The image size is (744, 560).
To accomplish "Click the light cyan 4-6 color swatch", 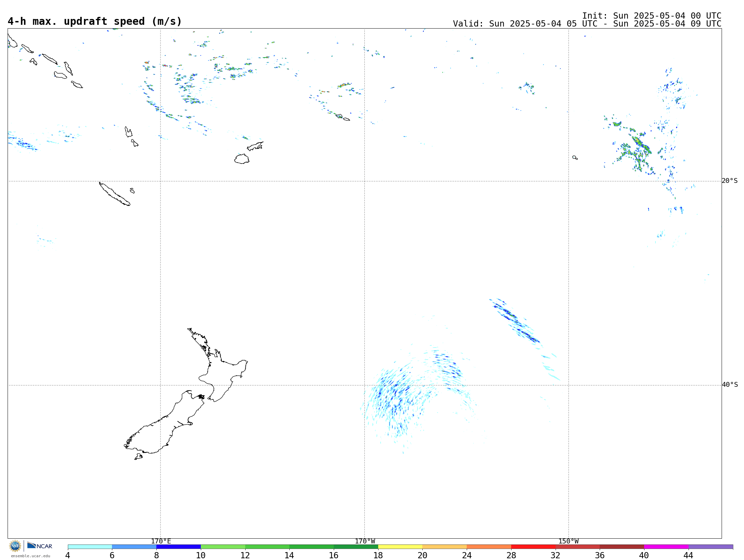I will (x=90, y=547).
